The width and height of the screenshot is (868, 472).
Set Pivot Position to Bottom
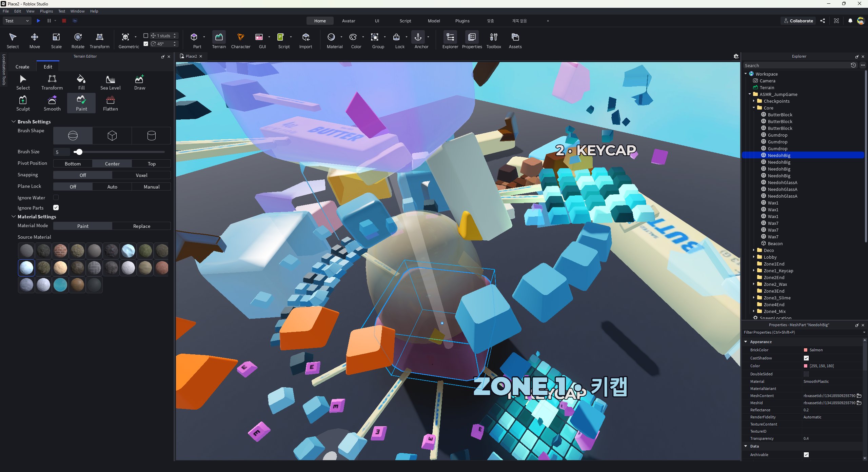point(73,164)
